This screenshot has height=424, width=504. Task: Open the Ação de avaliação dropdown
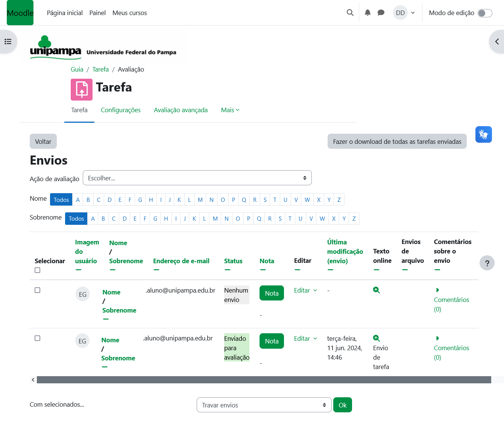(x=197, y=178)
